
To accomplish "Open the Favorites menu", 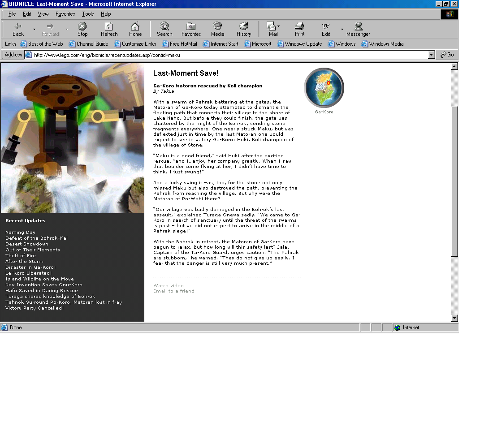I will (x=65, y=14).
